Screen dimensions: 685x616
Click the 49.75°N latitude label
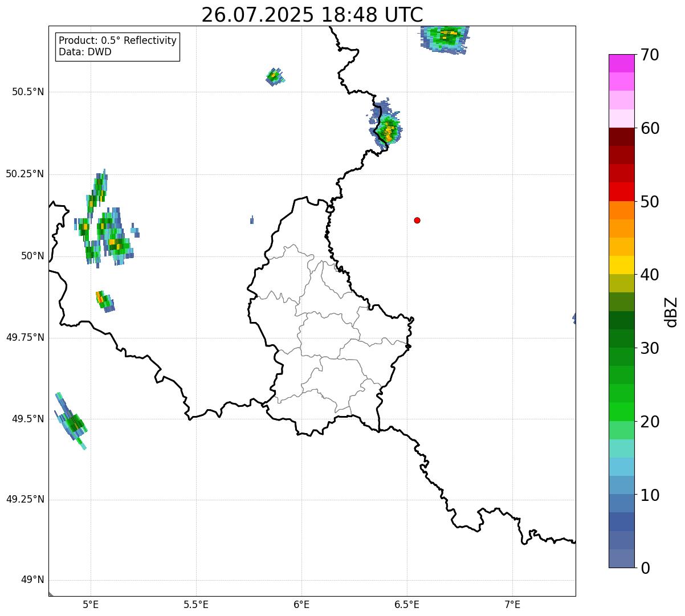[x=25, y=337]
